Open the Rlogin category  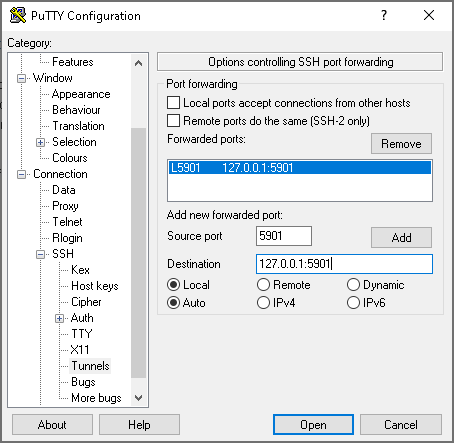pyautogui.click(x=67, y=238)
